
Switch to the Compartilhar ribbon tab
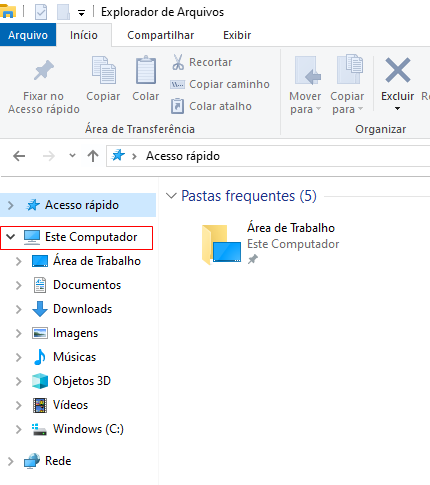(161, 35)
